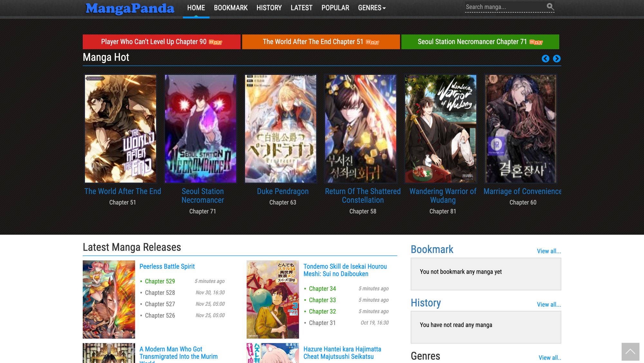Click the search magnifier icon
The image size is (644, 363).
(x=550, y=6)
